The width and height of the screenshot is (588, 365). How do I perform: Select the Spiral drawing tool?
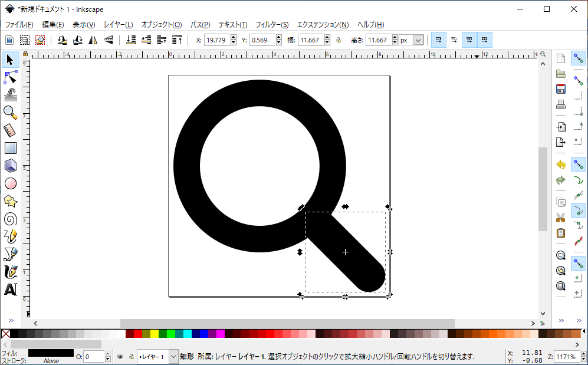10,219
